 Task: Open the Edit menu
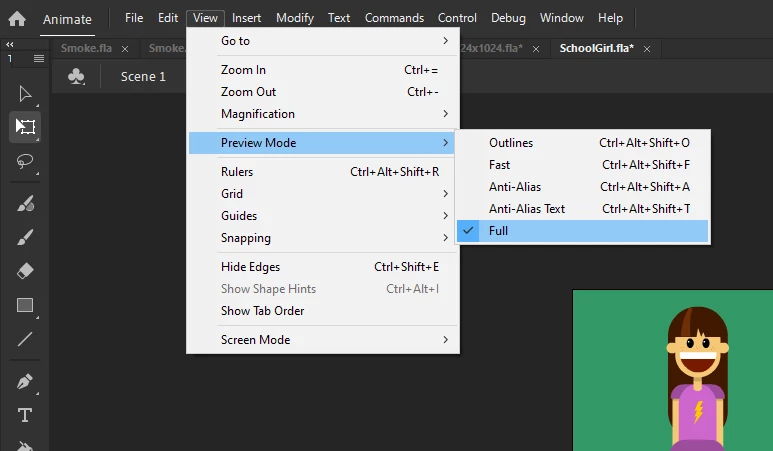tap(168, 18)
